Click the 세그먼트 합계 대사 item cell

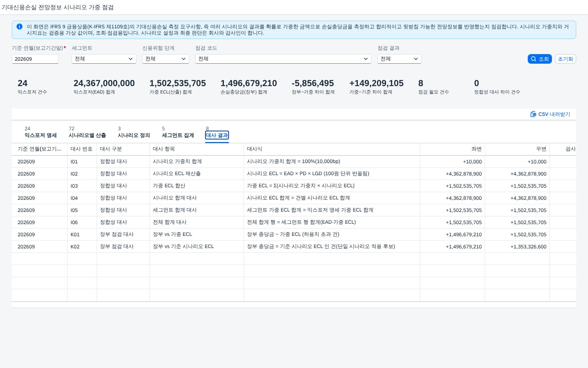(197, 210)
